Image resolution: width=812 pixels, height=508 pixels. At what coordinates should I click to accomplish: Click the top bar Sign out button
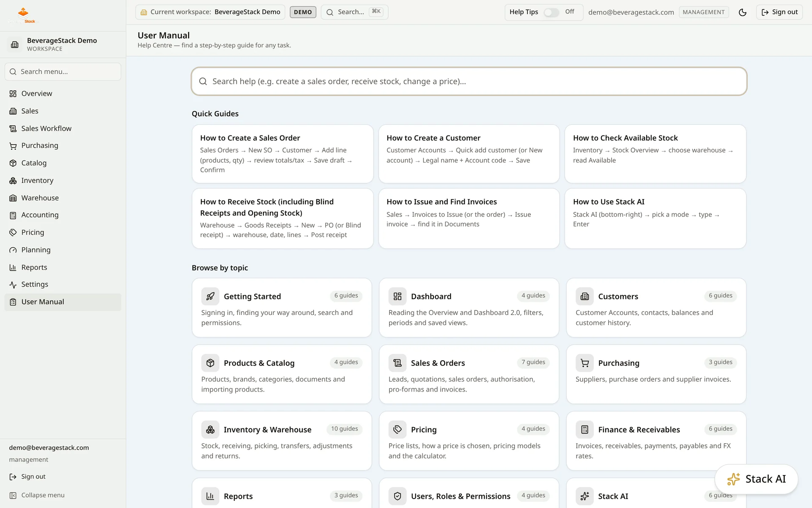[x=779, y=12]
